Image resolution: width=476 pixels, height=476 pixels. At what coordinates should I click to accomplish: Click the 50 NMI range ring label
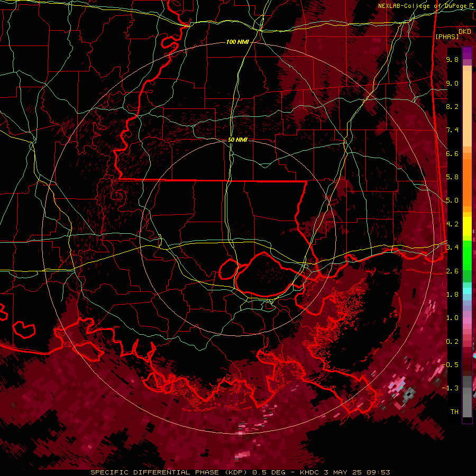coord(237,140)
